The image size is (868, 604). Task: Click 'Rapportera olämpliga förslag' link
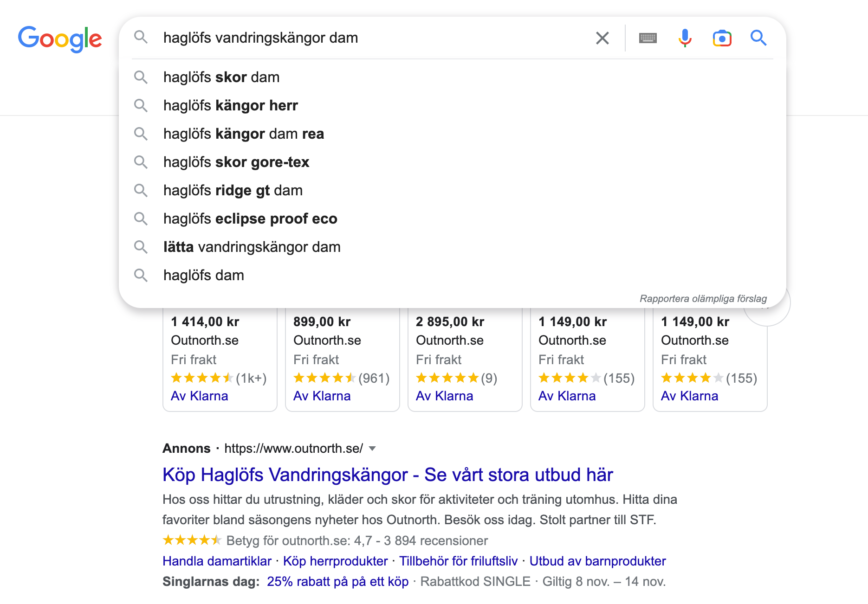(x=703, y=298)
